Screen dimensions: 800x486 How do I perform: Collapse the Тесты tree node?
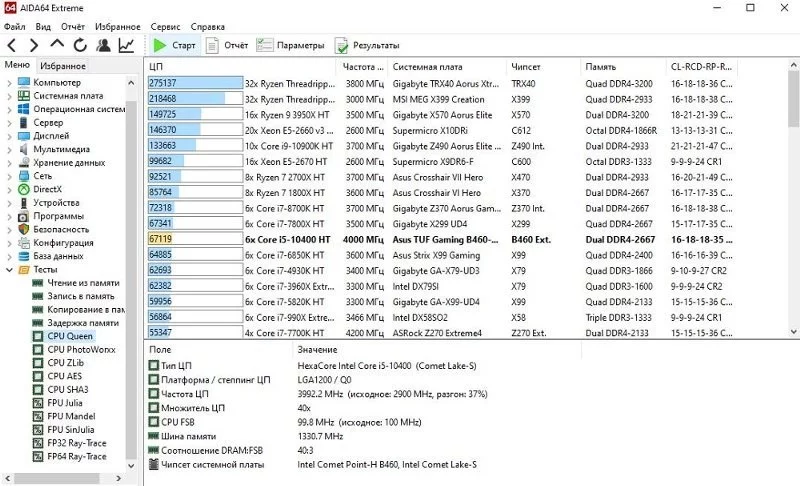click(9, 269)
